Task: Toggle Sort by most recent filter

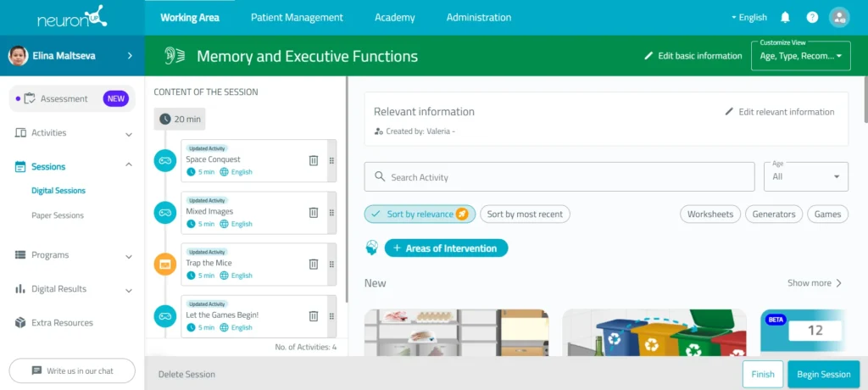Action: (525, 214)
